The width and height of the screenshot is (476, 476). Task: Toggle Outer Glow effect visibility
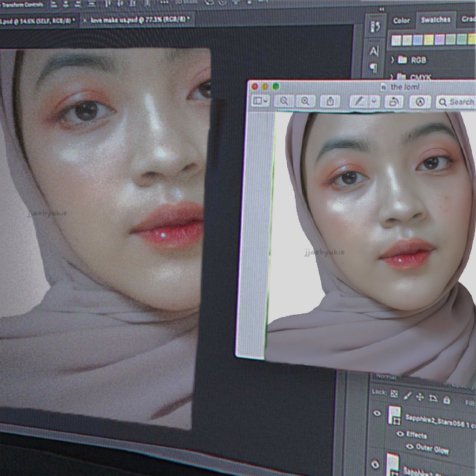pyautogui.click(x=410, y=447)
